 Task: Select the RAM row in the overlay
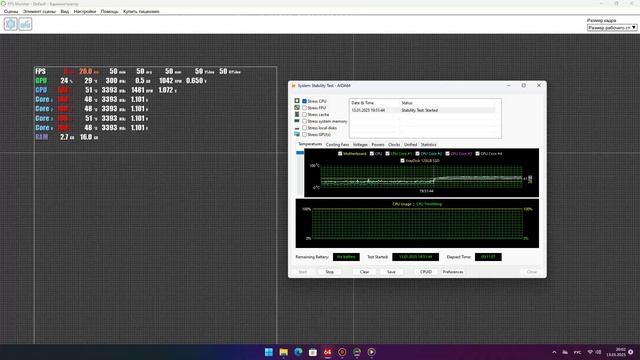(x=67, y=137)
